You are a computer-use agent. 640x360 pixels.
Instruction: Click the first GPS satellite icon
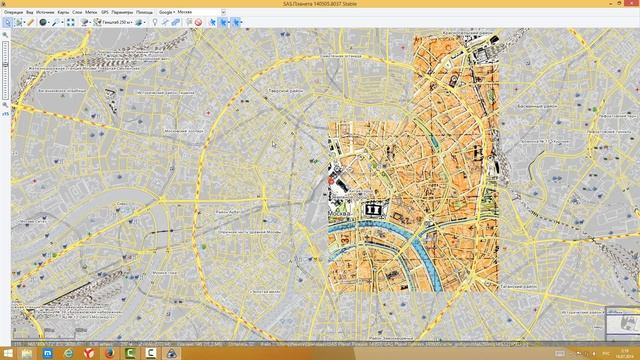212,22
